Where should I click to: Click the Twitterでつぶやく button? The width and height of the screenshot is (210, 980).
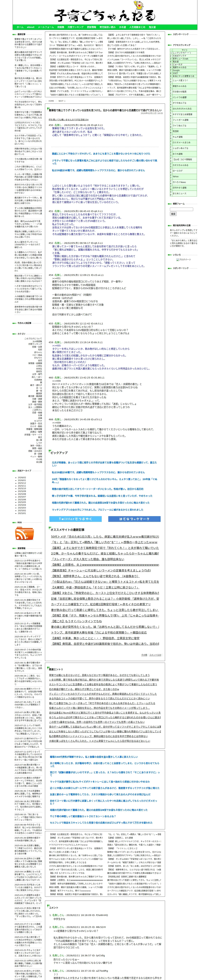coord(75,519)
